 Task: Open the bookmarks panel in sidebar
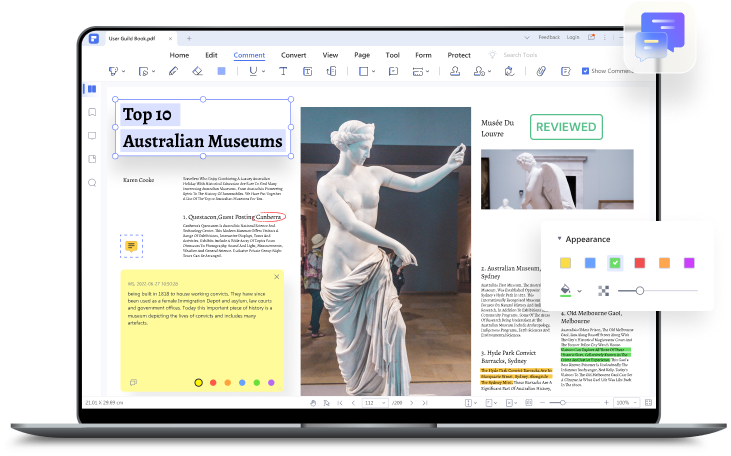[x=92, y=112]
